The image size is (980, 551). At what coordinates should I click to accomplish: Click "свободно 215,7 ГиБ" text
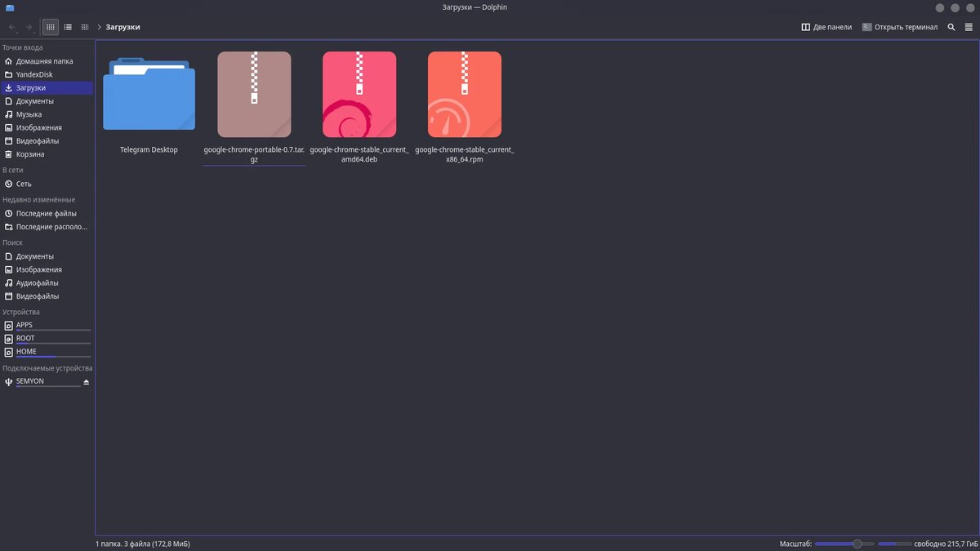click(946, 544)
